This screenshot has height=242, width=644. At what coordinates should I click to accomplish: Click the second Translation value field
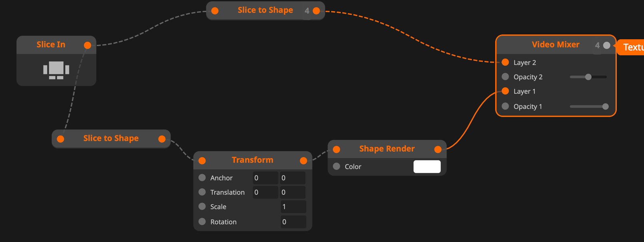click(292, 192)
